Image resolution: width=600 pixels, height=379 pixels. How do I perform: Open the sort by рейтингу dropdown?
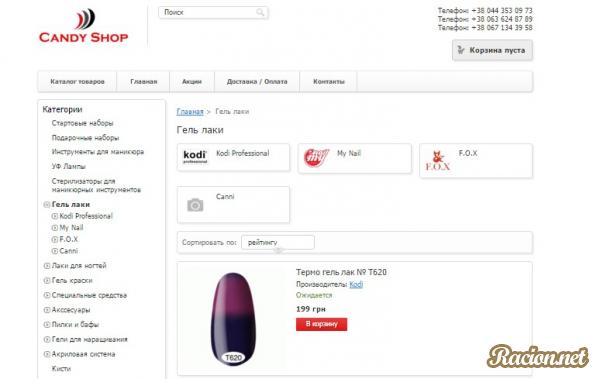pos(278,242)
